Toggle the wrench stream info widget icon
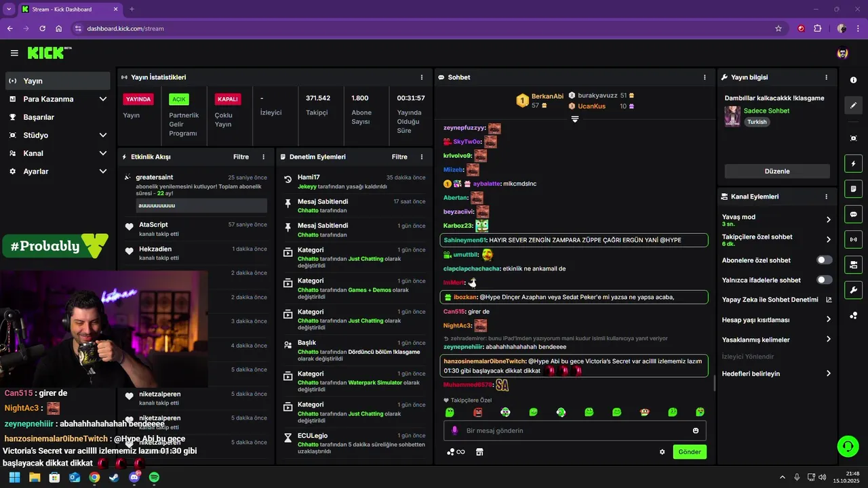 pyautogui.click(x=853, y=290)
